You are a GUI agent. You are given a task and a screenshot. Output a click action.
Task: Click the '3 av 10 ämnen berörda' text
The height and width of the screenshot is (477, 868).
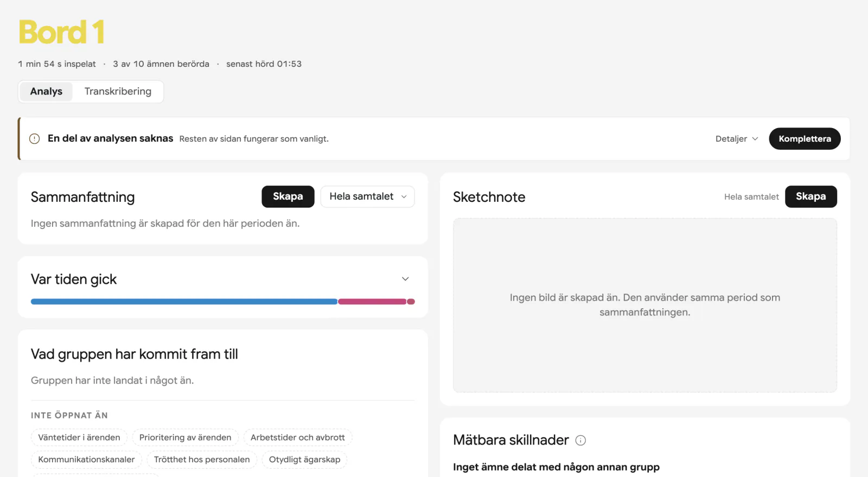(161, 64)
